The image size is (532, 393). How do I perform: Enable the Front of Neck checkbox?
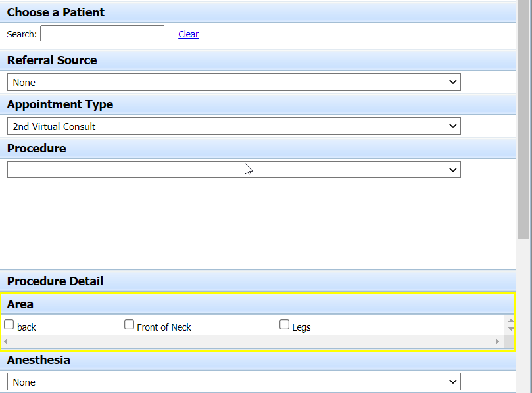click(x=129, y=325)
